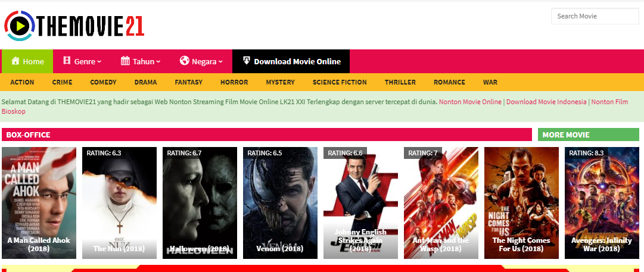Go to the Home tab
This screenshot has height=272, width=644.
coord(27,61)
